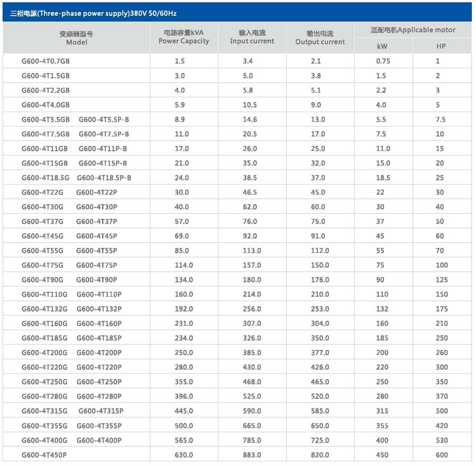Select model G600-4T15GB
This screenshot has width=476, height=466.
[x=44, y=163]
